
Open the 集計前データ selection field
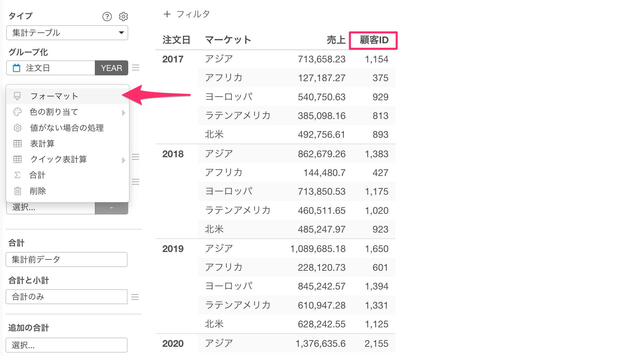pos(67,259)
